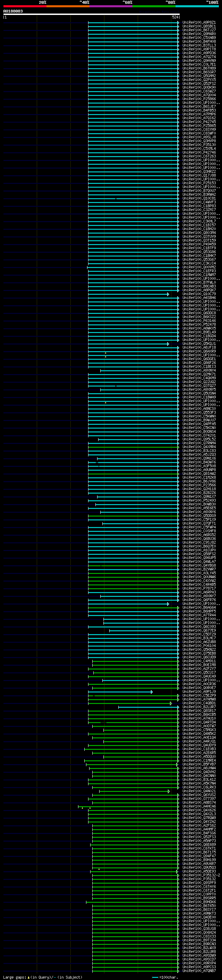Open UniRef100_P25865 hit
The image size is (222, 980).
(x=199, y=125)
